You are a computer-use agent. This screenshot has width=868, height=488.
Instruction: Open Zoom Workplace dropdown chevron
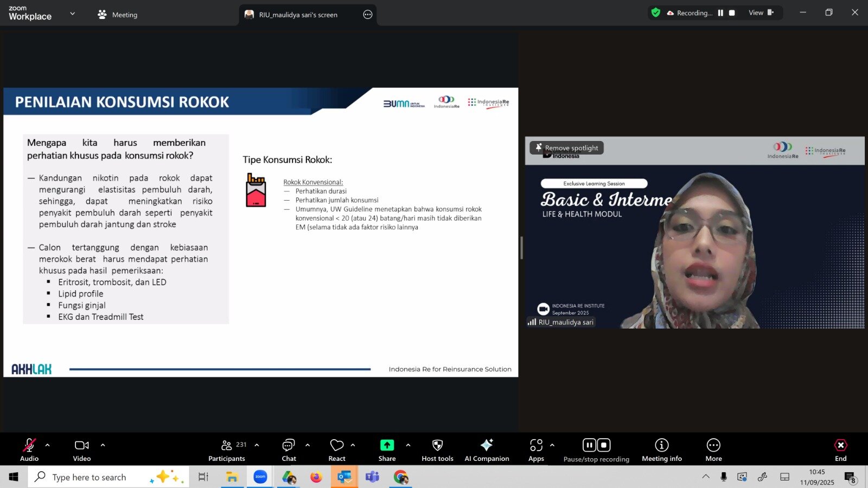click(73, 14)
